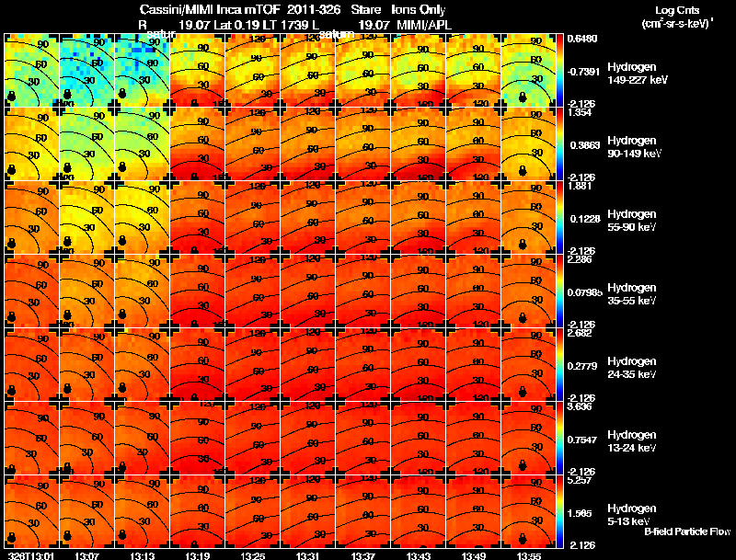Click the Saturn marker in 13-24 keV 13:55 panel
This screenshot has height=560, width=736.
point(522,465)
